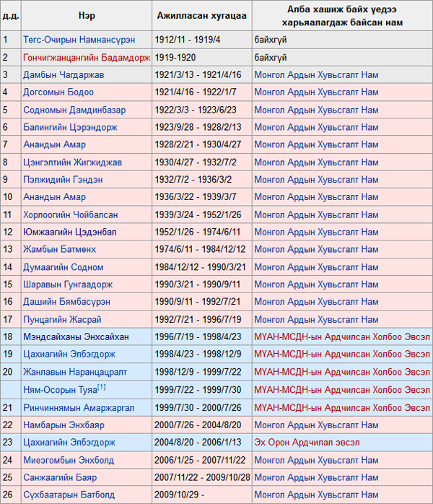Screen dimensions: 433x504
Task: Open the Жамбын Батмөнх link
Action: (x=59, y=249)
